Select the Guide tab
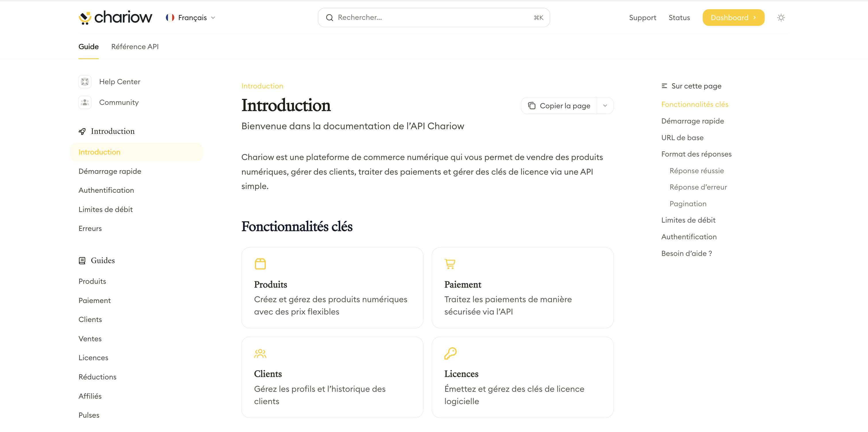The image size is (868, 432). click(88, 47)
